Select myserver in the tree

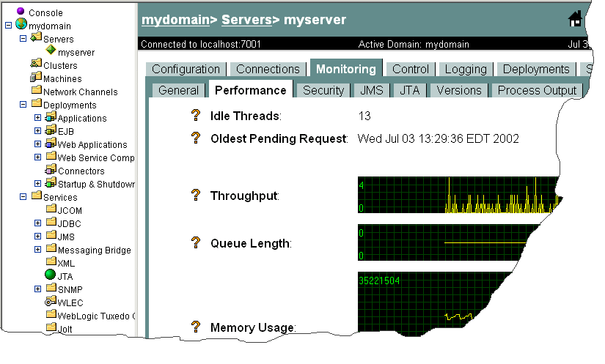click(x=76, y=53)
